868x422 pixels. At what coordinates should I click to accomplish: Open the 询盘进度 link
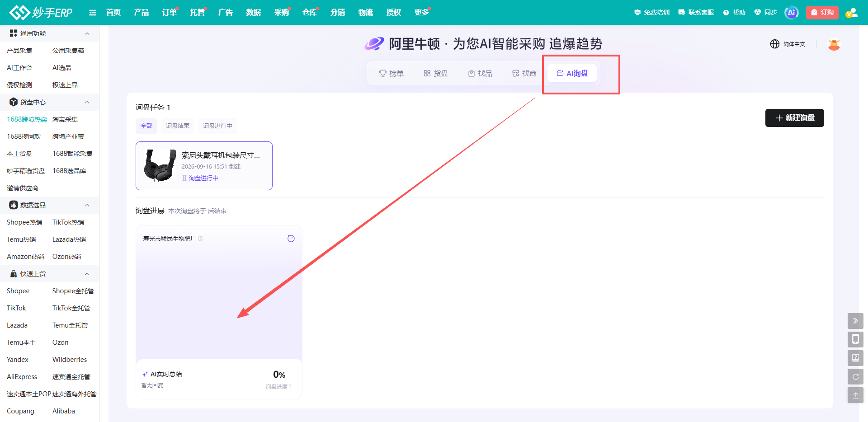278,387
